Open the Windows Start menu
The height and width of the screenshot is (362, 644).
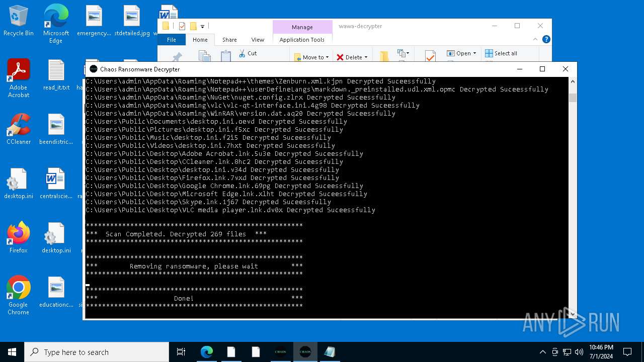pos(12,352)
